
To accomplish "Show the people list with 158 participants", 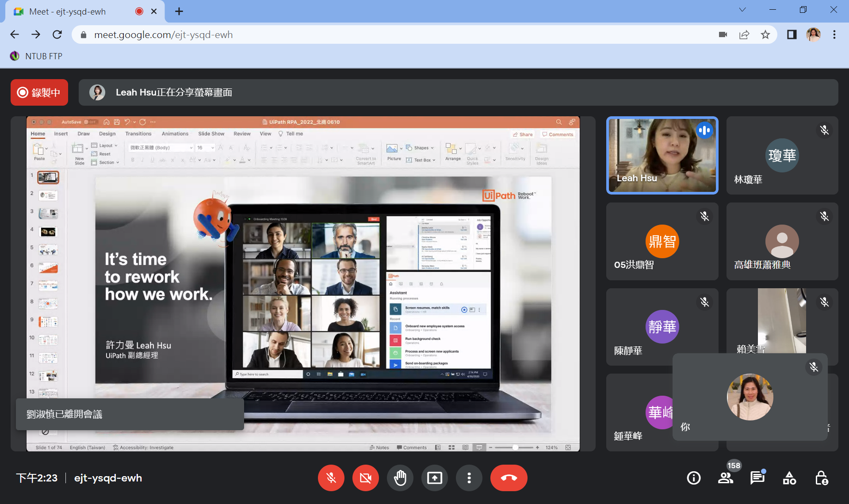I will click(726, 478).
